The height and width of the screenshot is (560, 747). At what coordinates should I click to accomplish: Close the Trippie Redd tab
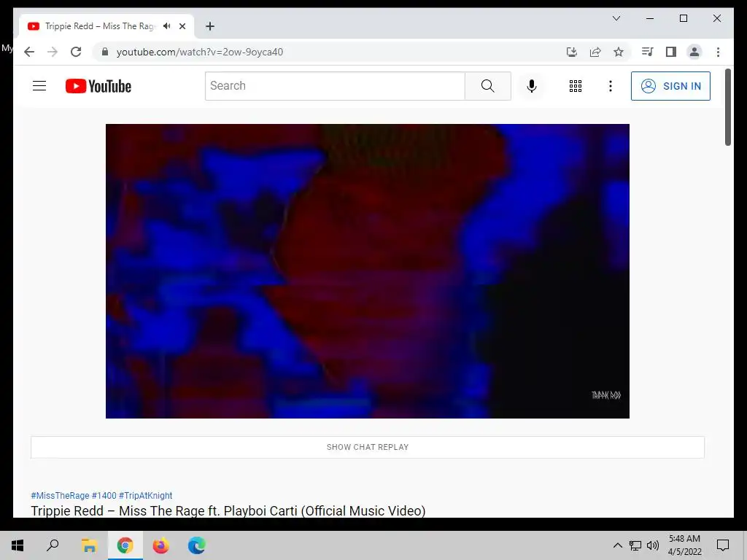click(182, 26)
